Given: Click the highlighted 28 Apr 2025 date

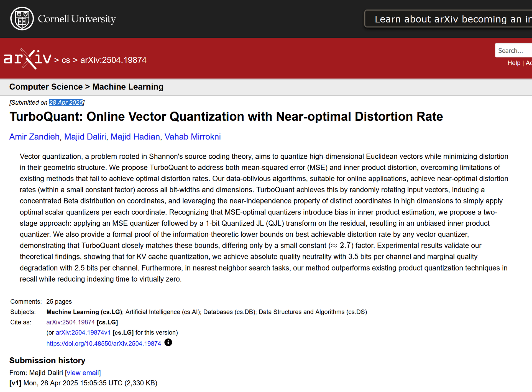Looking at the screenshot, I should tap(66, 103).
